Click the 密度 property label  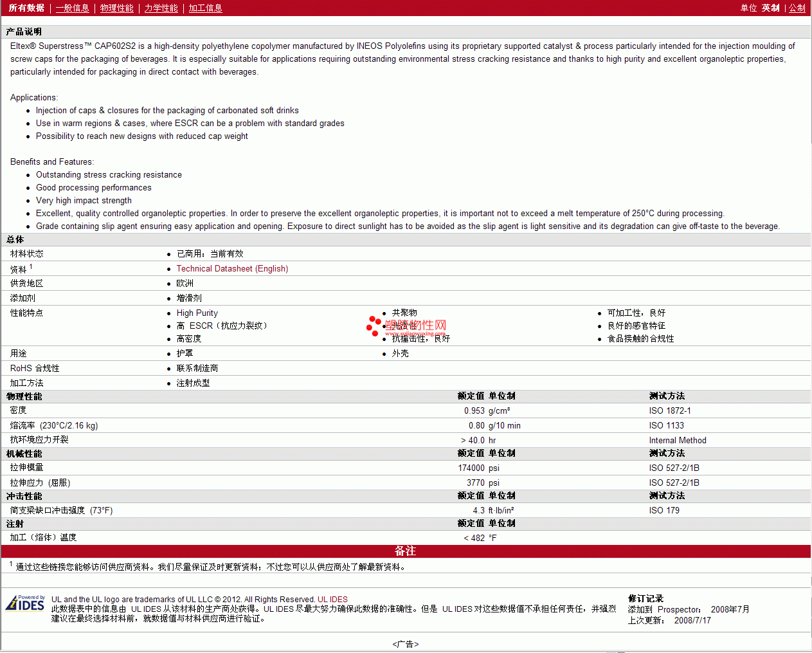(18, 410)
